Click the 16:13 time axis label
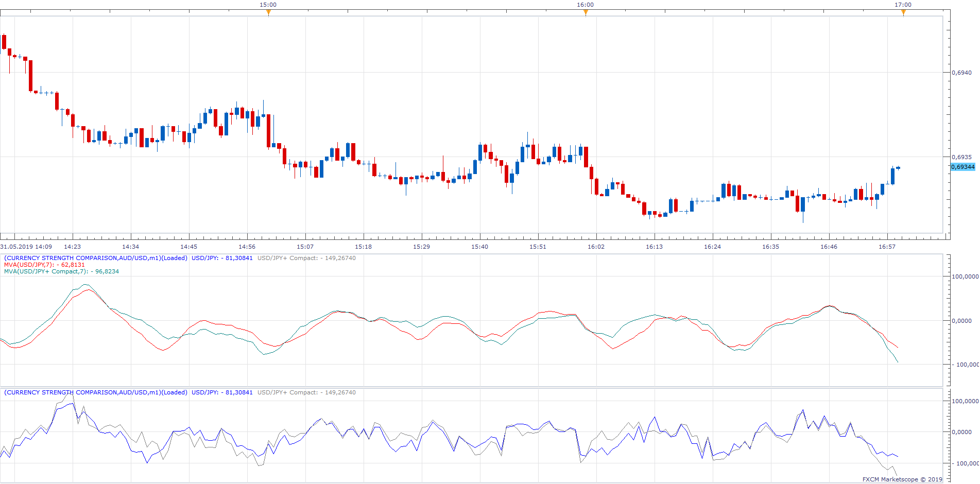The width and height of the screenshot is (980, 484). click(x=655, y=247)
